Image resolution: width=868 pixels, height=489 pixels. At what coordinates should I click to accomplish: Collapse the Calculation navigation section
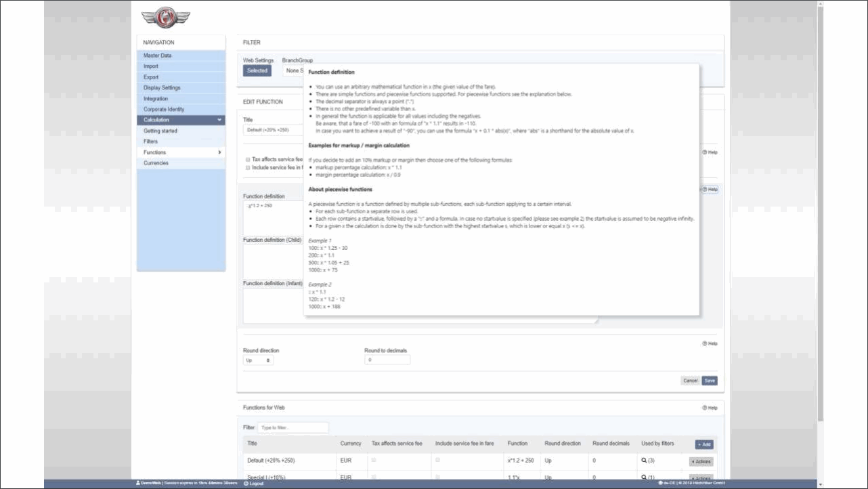click(x=219, y=120)
